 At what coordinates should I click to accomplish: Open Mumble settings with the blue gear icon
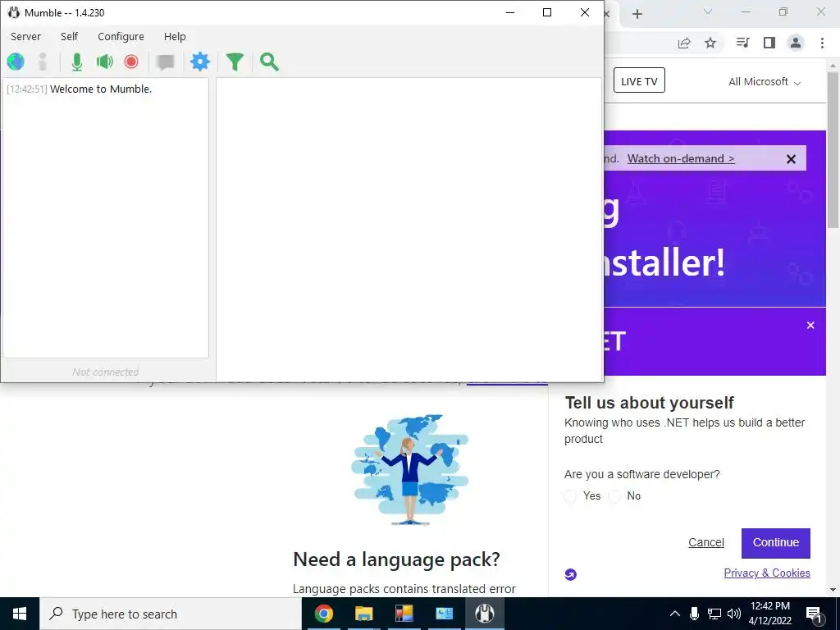(200, 62)
